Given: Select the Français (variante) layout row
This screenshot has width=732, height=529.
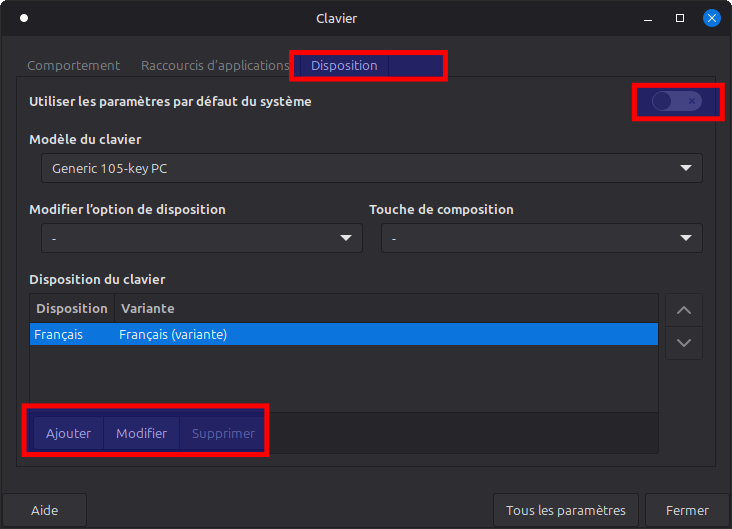Looking at the screenshot, I should pyautogui.click(x=344, y=334).
